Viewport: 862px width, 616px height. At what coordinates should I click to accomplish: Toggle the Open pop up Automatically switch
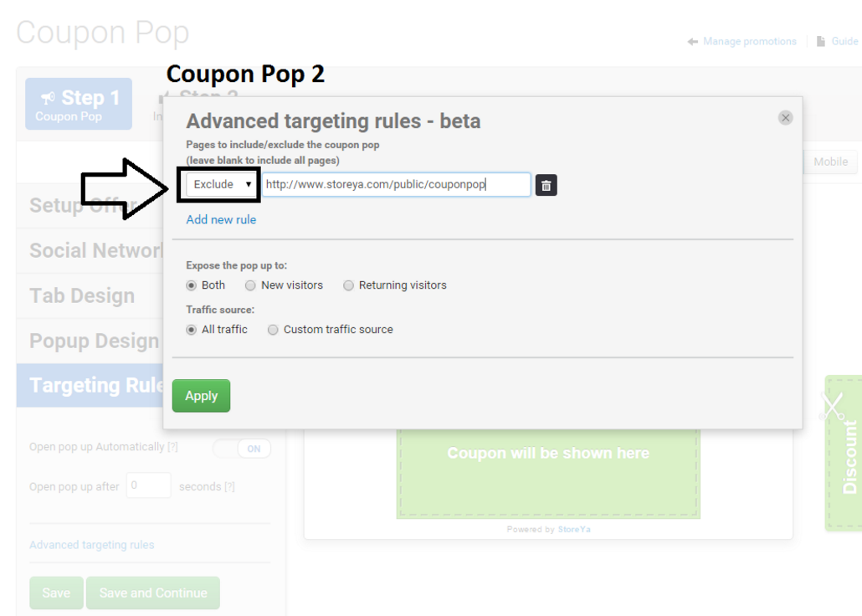tap(243, 449)
